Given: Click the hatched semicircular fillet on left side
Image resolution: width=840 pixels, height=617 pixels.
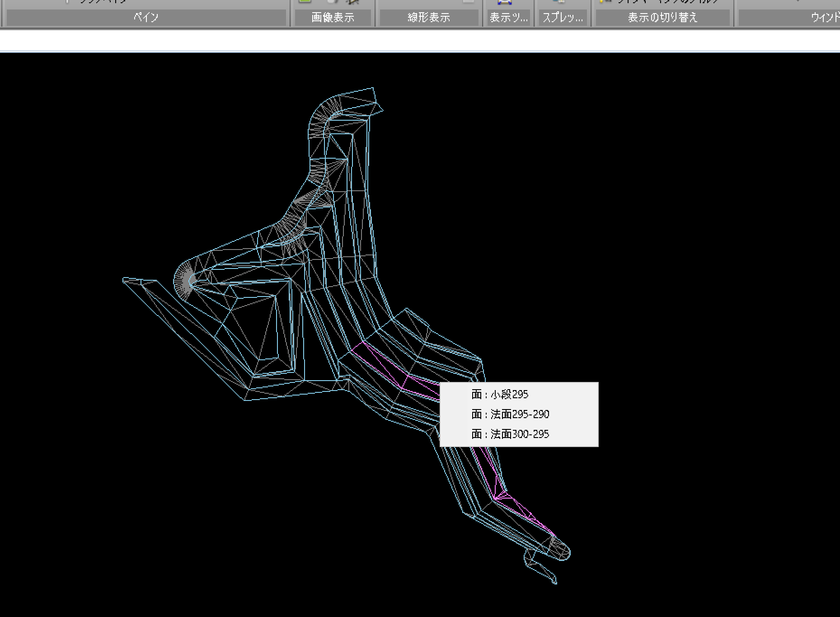Looking at the screenshot, I should point(183,279).
